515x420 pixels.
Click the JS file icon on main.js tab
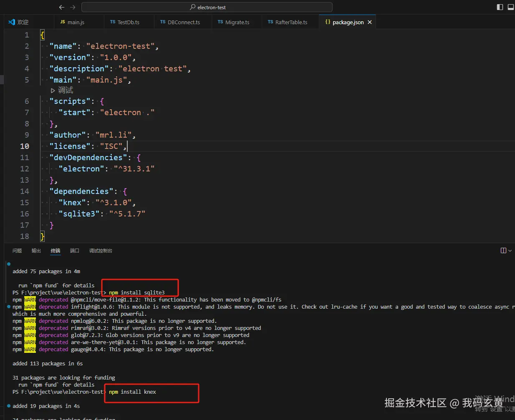63,22
